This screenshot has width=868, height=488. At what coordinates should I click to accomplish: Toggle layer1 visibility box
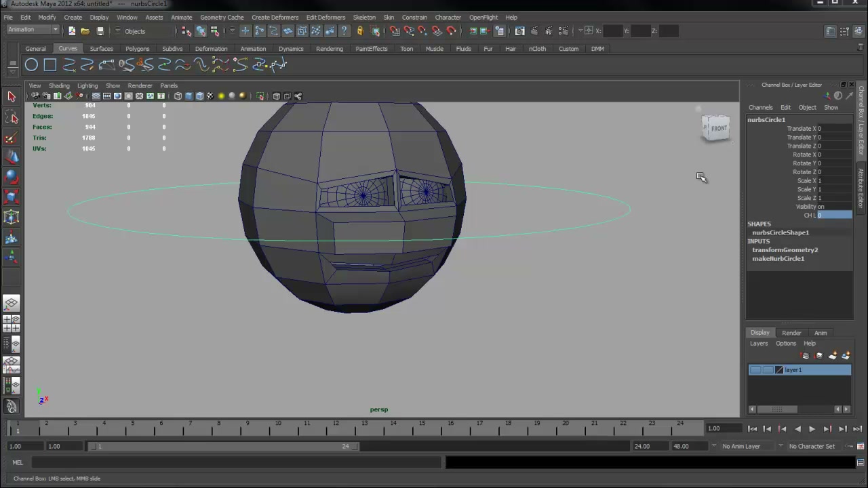755,370
